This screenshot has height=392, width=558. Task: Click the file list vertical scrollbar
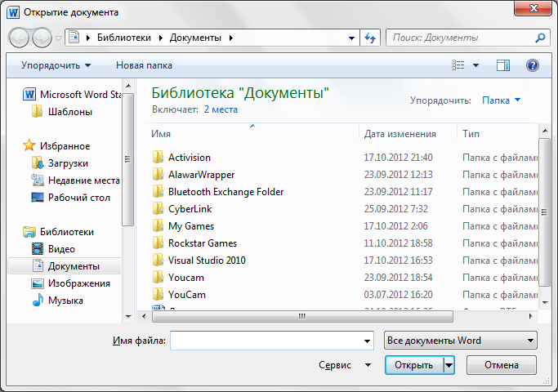(x=544, y=212)
